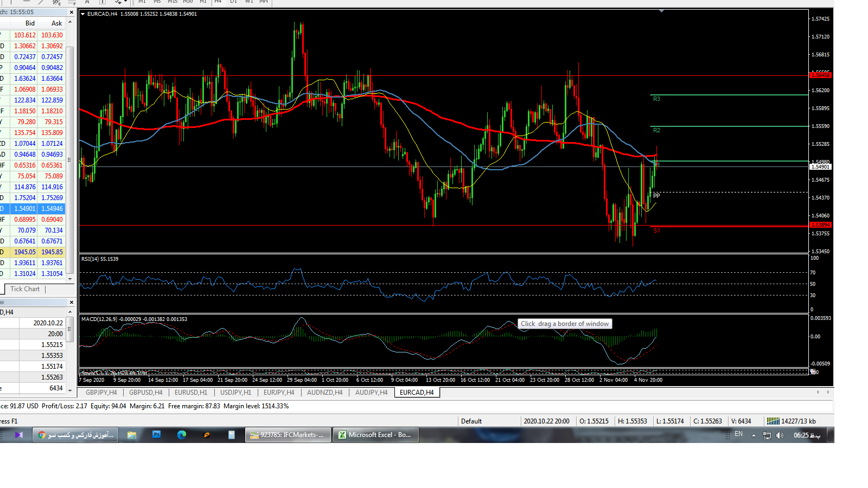868x488 pixels.
Task: Click the ask value 1.30692
Action: [52, 46]
